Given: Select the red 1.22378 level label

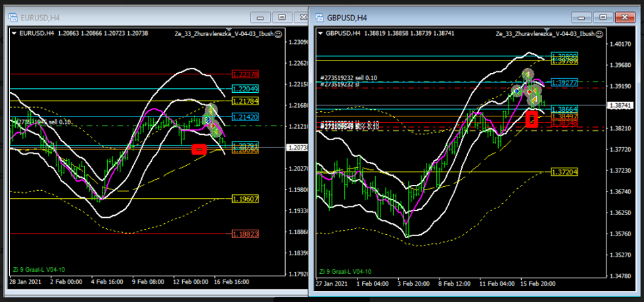Looking at the screenshot, I should coord(244,74).
